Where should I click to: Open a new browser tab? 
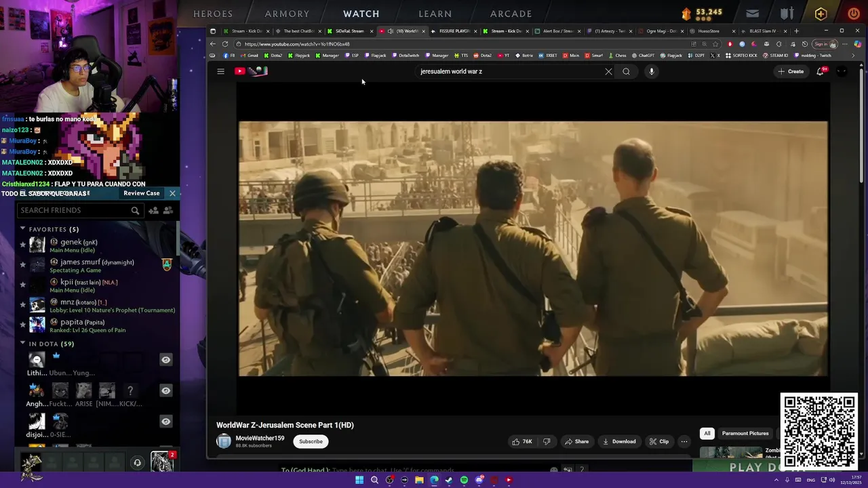(796, 30)
